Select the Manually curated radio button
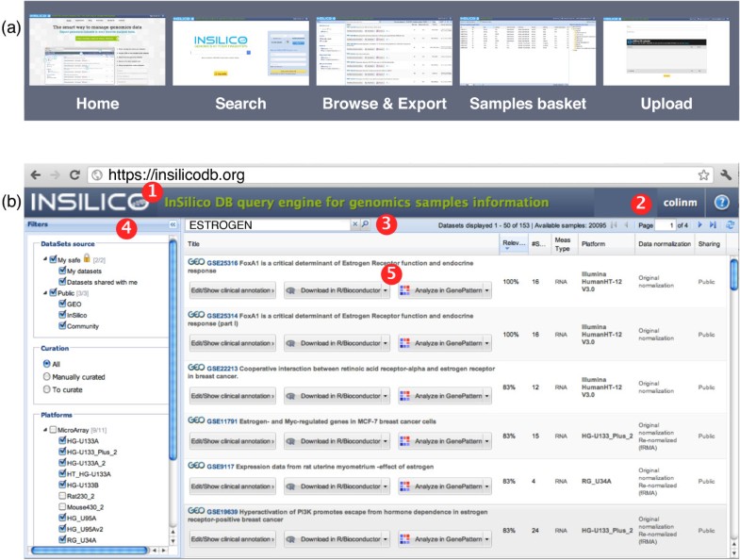Viewport: 740px width, 560px height. point(47,377)
